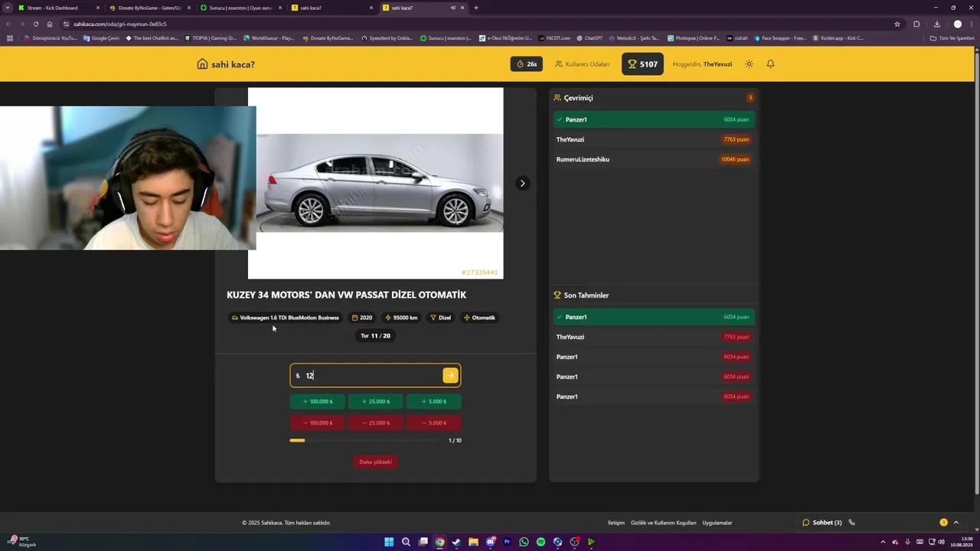This screenshot has height=551, width=980.
Task: Click the address bar URL
Action: [120, 24]
